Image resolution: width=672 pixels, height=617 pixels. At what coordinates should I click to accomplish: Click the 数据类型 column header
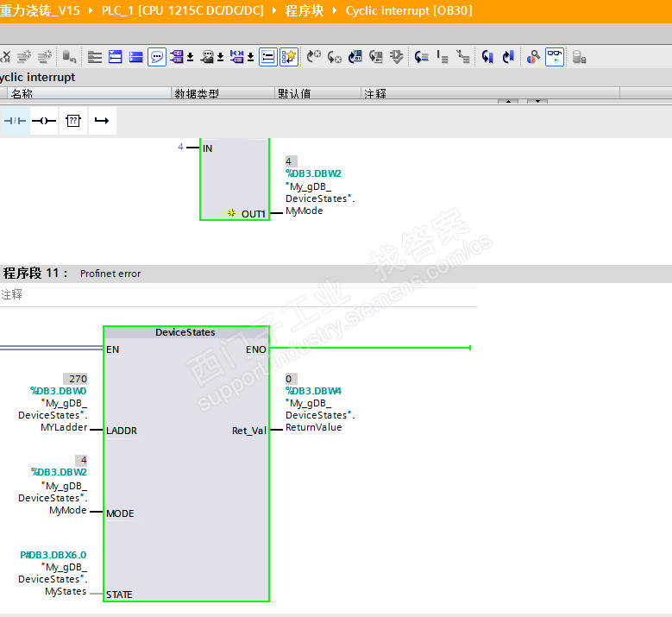[x=223, y=93]
